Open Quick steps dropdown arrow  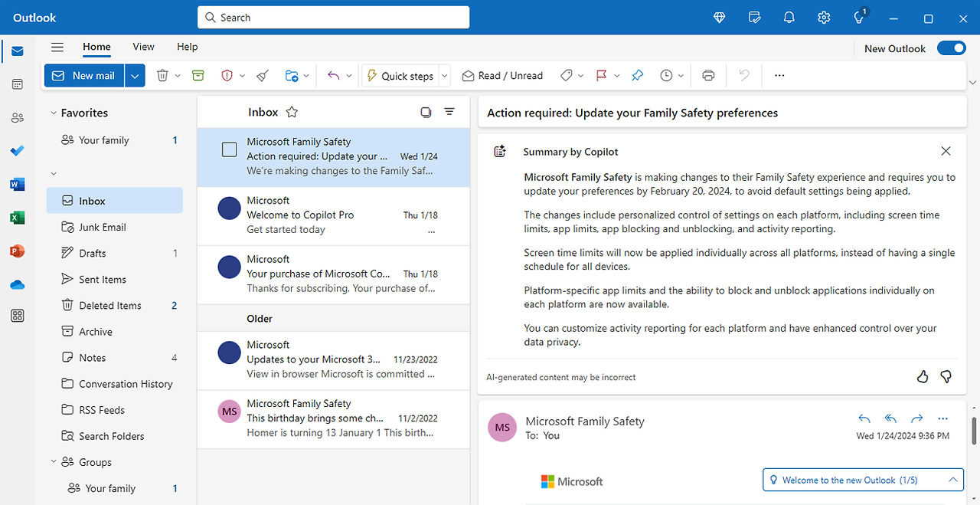point(444,75)
